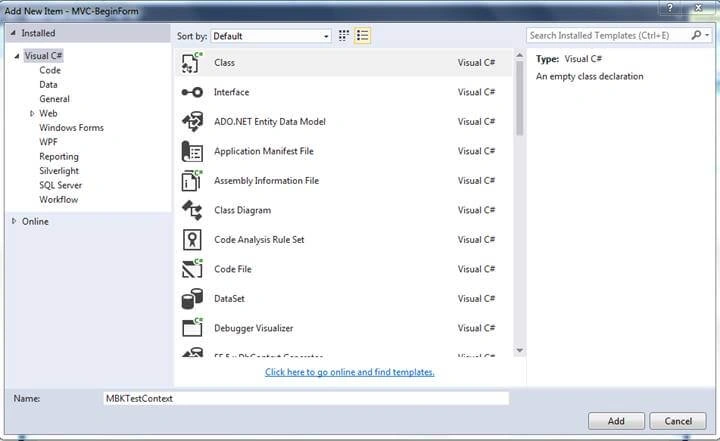
Task: Collapse the Visual C# tree node
Action: pos(17,56)
